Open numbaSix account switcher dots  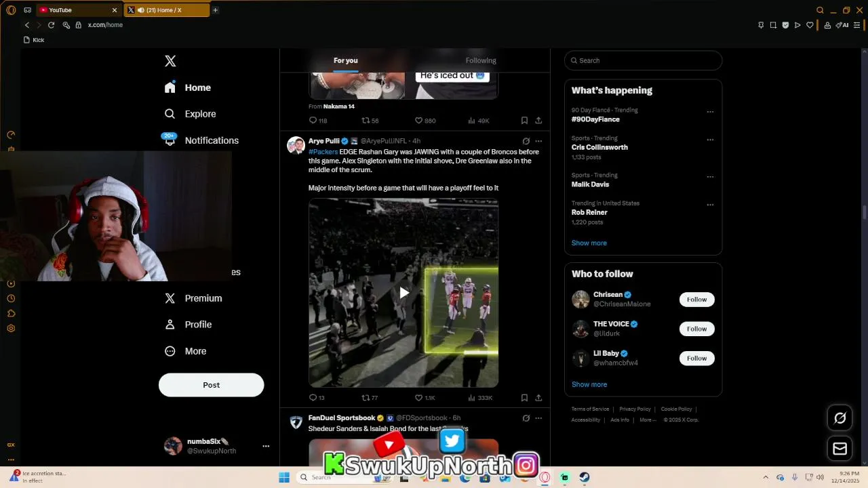coord(266,446)
